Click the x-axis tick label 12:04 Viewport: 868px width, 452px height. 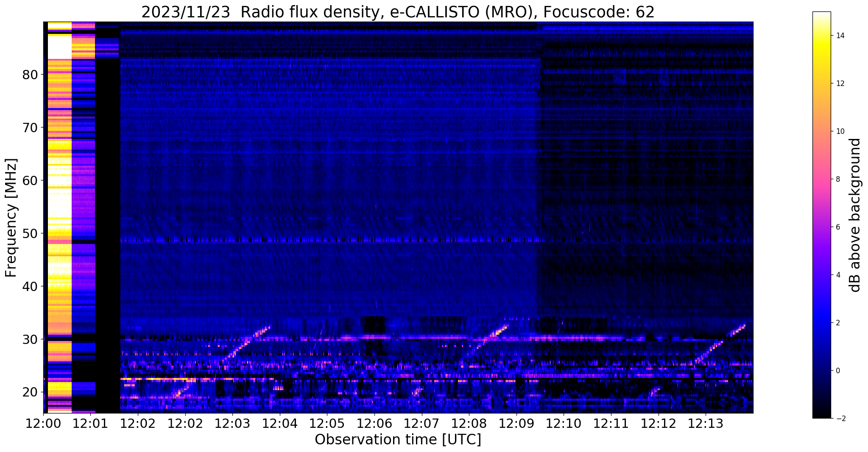click(x=279, y=423)
